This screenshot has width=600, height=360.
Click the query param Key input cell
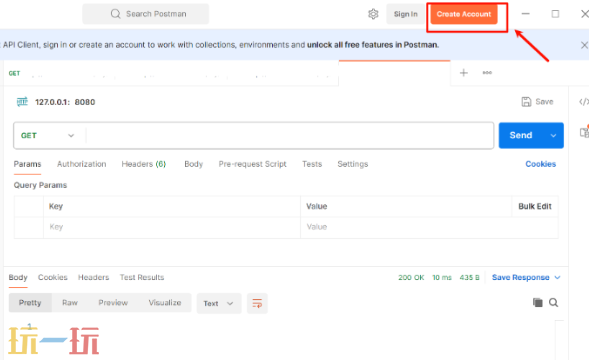tap(172, 227)
